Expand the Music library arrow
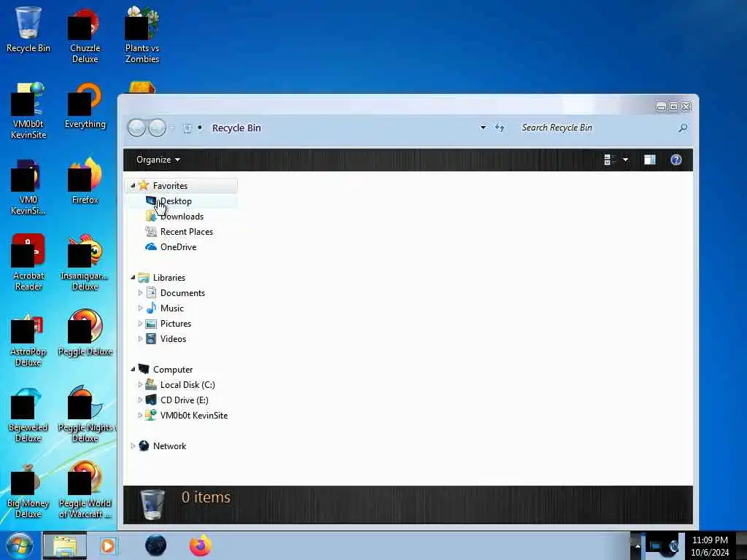This screenshot has width=747, height=560. pyautogui.click(x=140, y=308)
